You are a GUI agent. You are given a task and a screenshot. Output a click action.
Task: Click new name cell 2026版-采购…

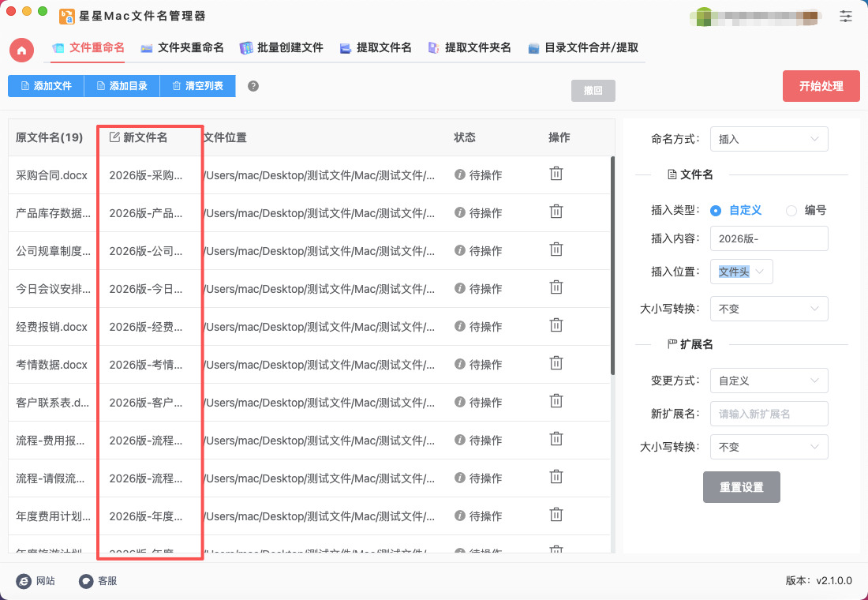coord(146,175)
